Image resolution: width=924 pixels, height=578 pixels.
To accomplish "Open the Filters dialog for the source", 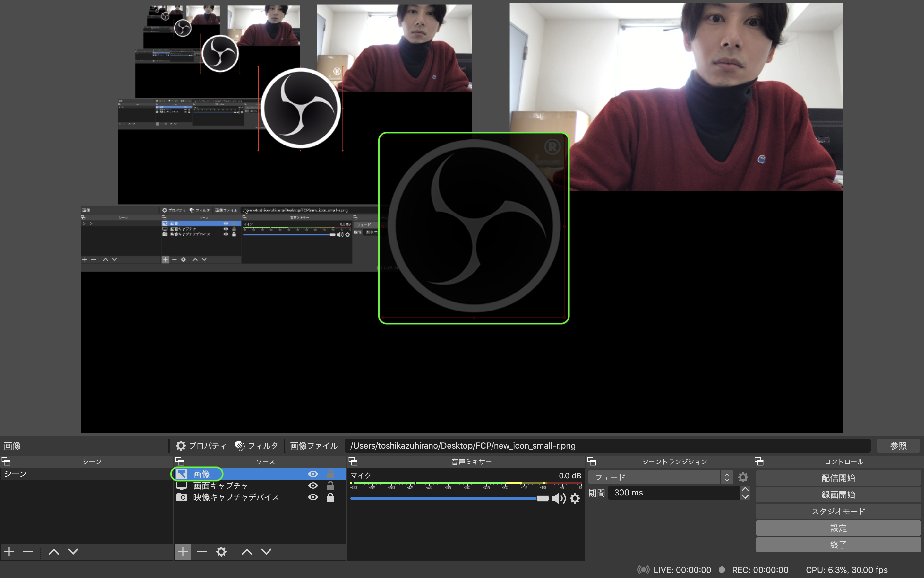I will pyautogui.click(x=257, y=446).
